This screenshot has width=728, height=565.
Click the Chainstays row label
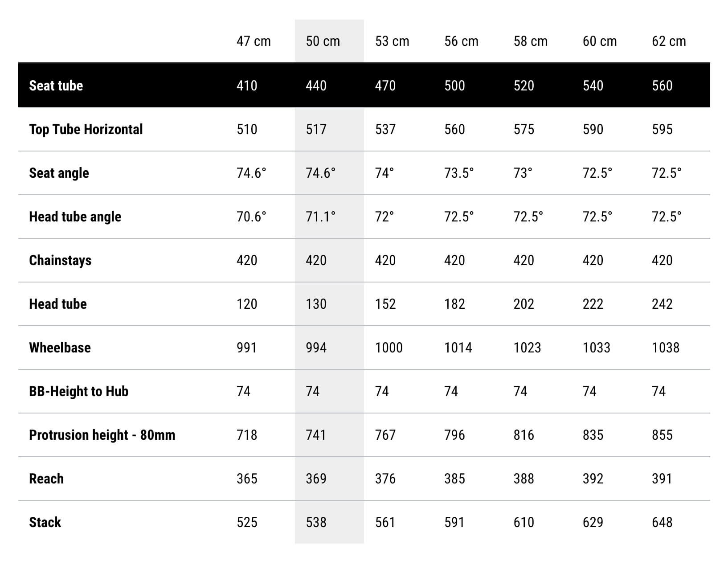(60, 260)
